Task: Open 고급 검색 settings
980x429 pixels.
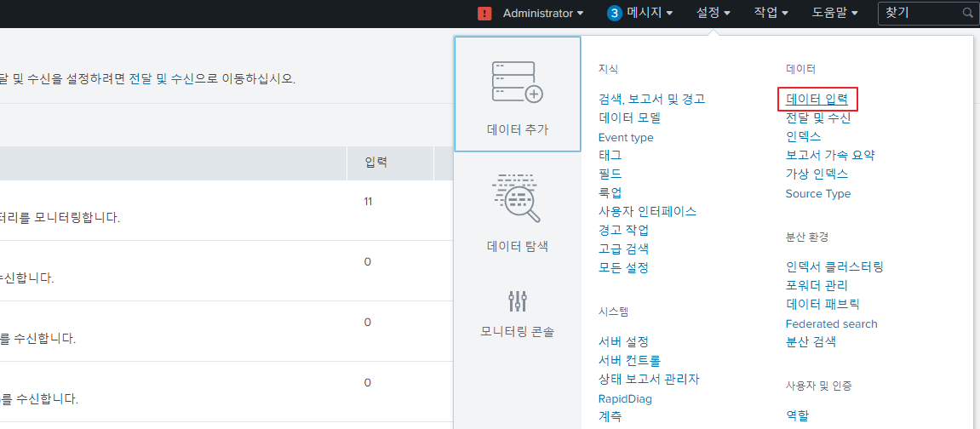Action: [x=623, y=249]
